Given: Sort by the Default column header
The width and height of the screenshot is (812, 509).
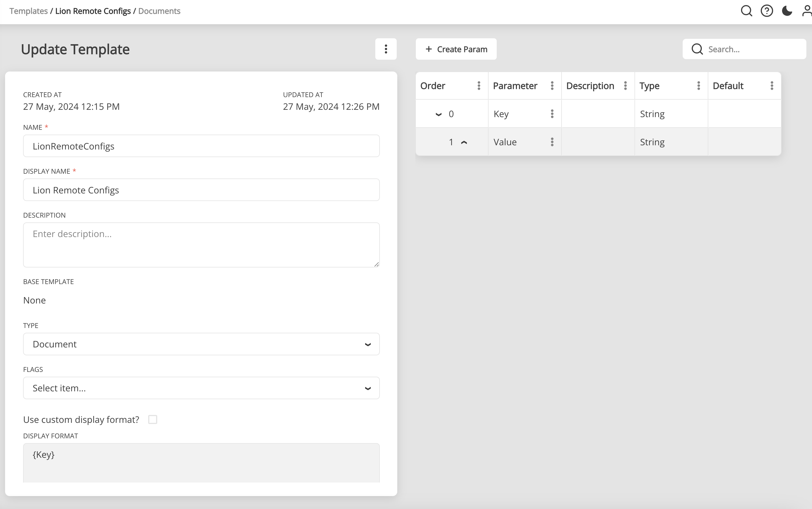Looking at the screenshot, I should coord(728,86).
